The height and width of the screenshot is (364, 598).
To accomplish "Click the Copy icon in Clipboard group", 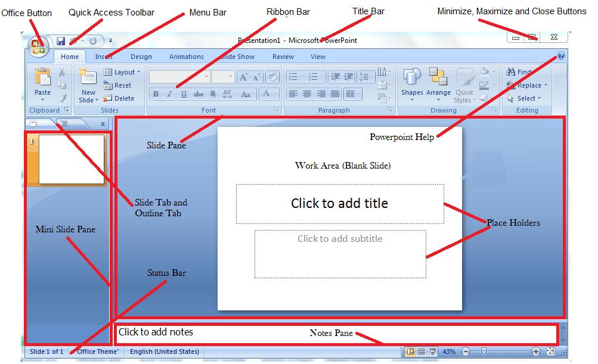I will pos(62,85).
